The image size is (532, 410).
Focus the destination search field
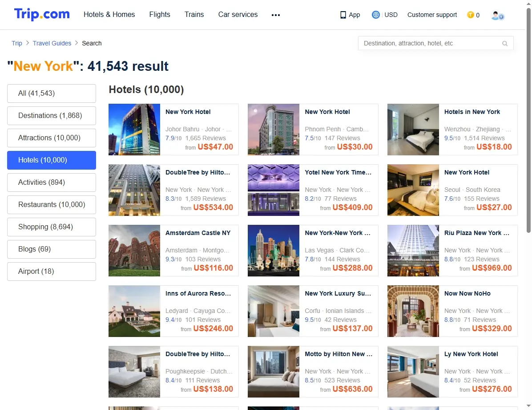[435, 44]
